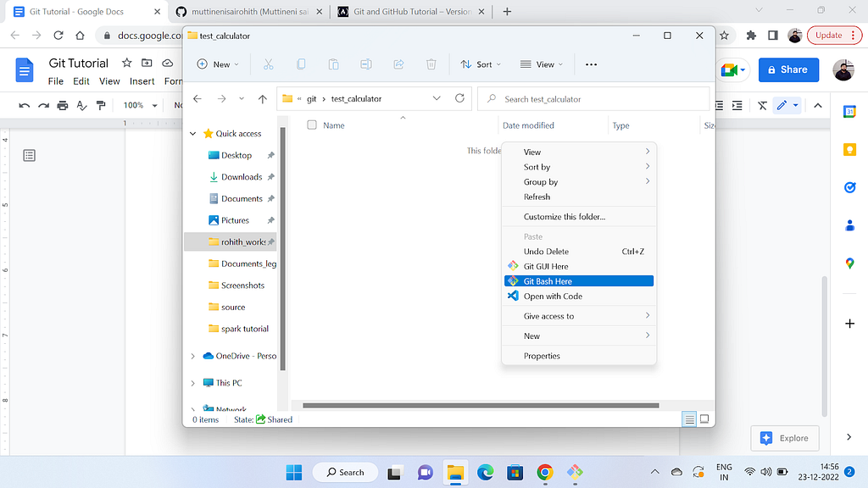This screenshot has width=868, height=488.
Task: Click the Cut scissors icon in Explorer toolbar
Action: [269, 64]
